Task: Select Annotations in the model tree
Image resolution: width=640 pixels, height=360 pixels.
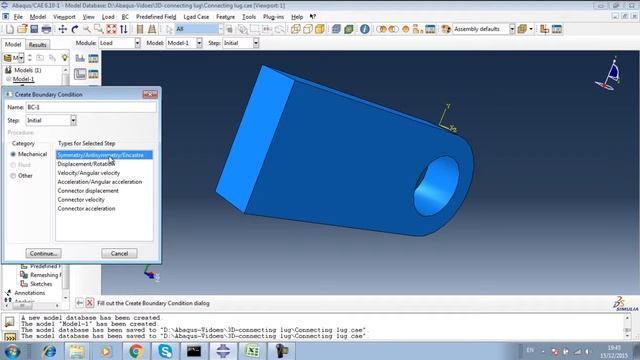Action: point(30,293)
